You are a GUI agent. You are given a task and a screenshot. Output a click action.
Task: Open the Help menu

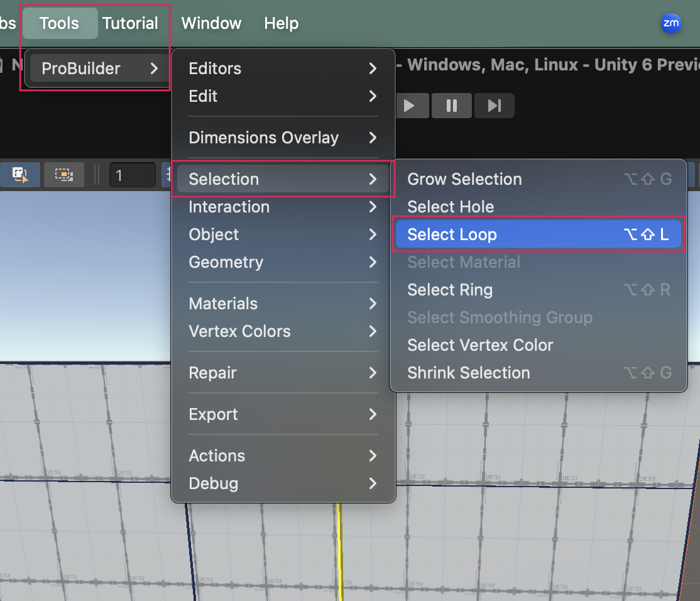click(282, 23)
